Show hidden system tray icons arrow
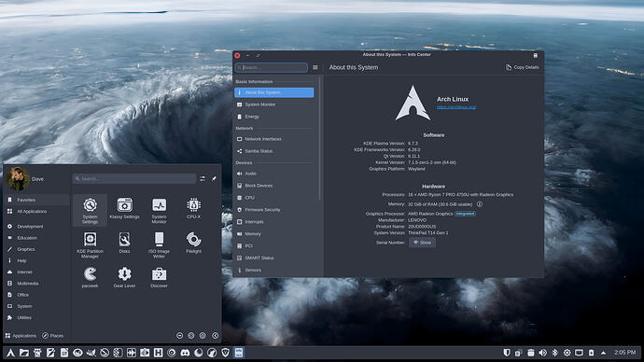Screen dimensions: 644x362 603,353
